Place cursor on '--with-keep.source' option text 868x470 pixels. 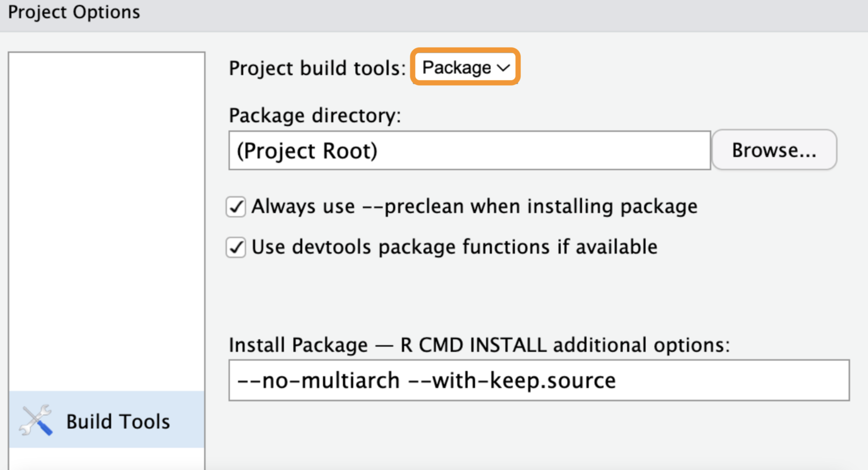(512, 380)
